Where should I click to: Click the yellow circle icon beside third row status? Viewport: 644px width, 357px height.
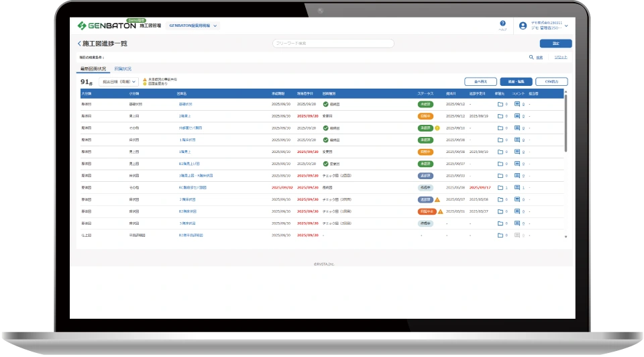click(x=437, y=128)
